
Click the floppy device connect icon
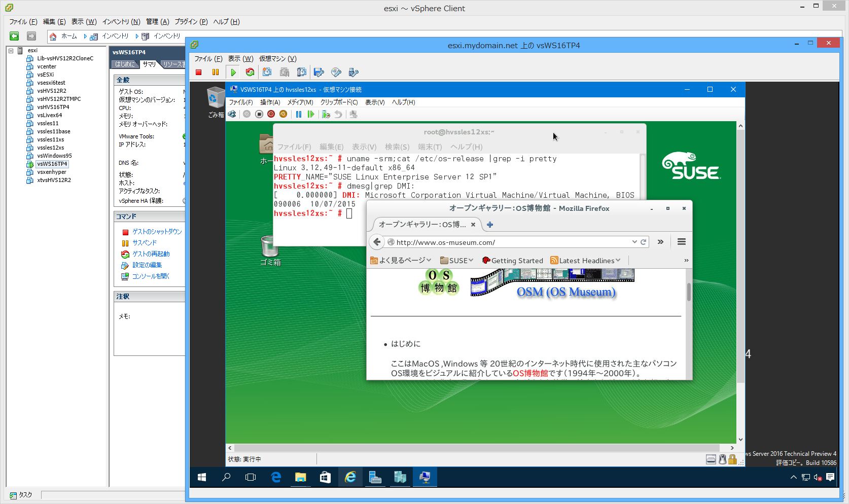pyautogui.click(x=319, y=73)
